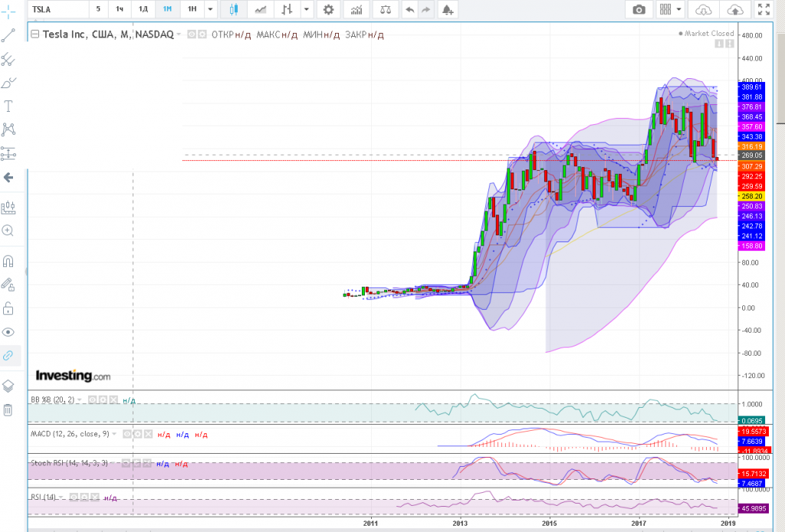Activate the zoom-in magnifier tool

8,230
